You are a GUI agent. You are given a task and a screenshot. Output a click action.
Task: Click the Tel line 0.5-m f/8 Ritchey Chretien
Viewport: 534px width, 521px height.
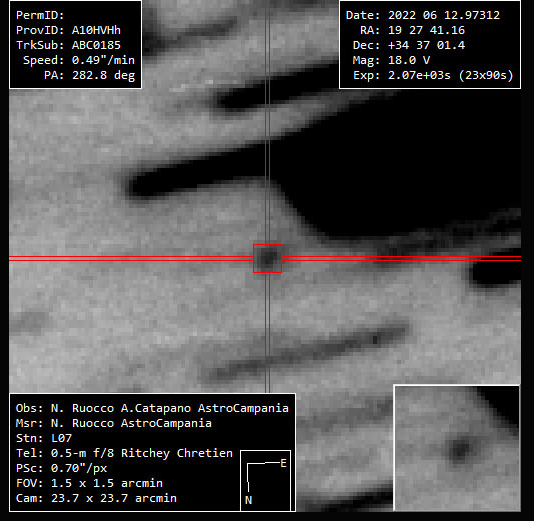(124, 453)
